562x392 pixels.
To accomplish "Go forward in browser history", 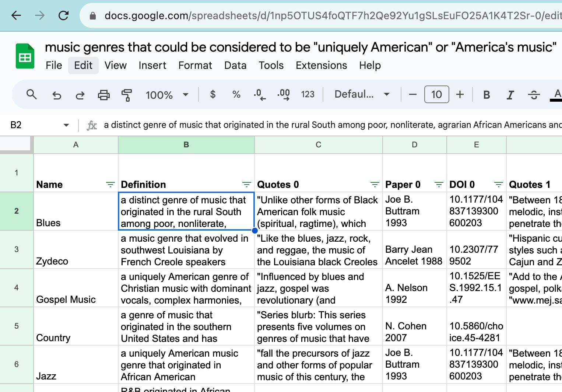I will pyautogui.click(x=40, y=15).
